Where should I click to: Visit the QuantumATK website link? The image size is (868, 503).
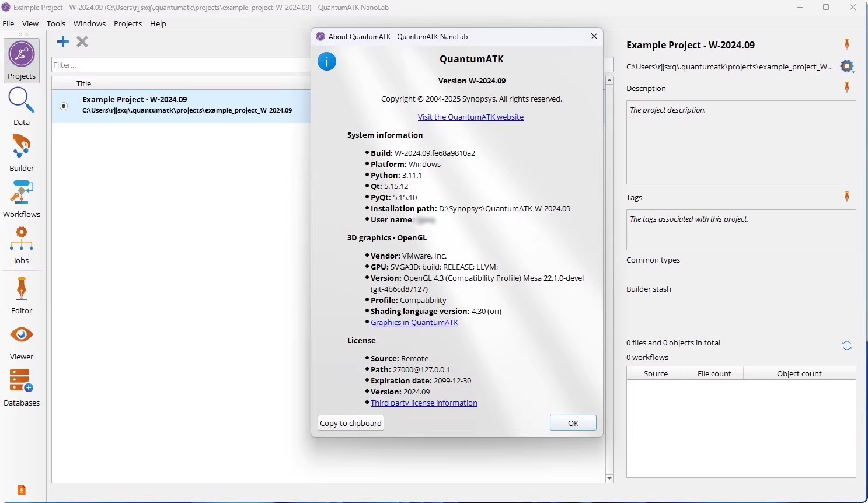tap(470, 117)
